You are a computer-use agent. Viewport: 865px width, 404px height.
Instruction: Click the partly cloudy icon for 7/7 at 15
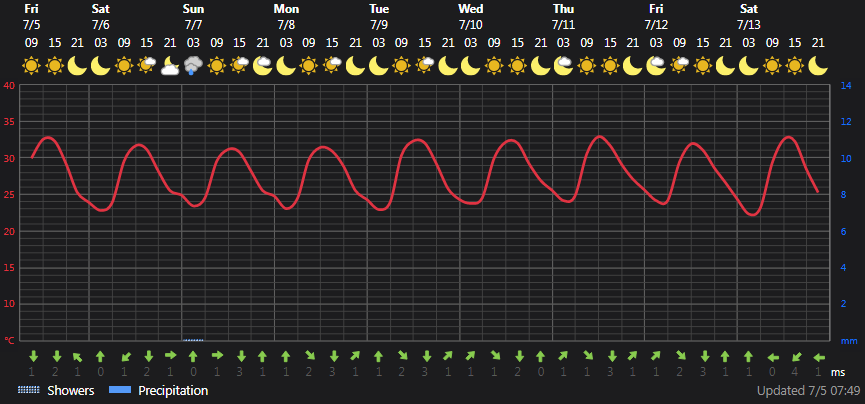pos(240,66)
